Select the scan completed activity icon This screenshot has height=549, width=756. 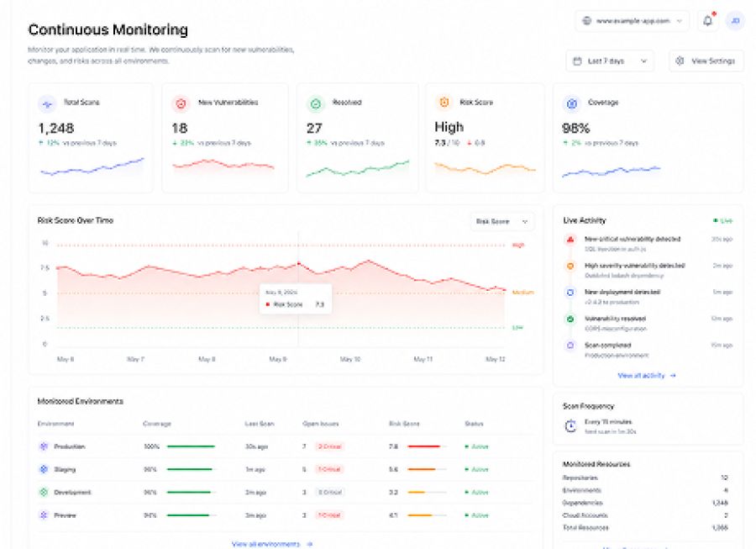(570, 346)
